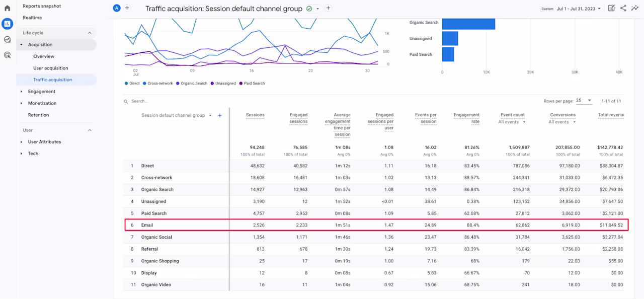Open the Rows per page dropdown
This screenshot has width=644, height=299.
tap(584, 101)
